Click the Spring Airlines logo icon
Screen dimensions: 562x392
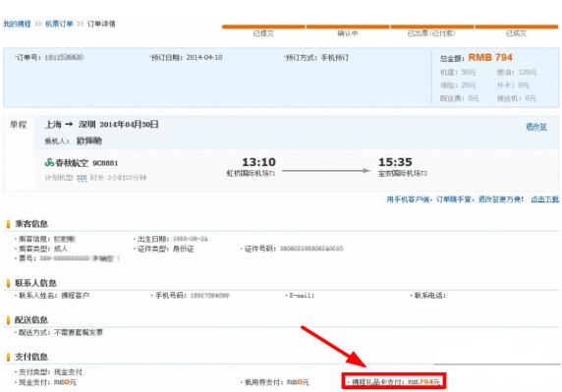[49, 163]
